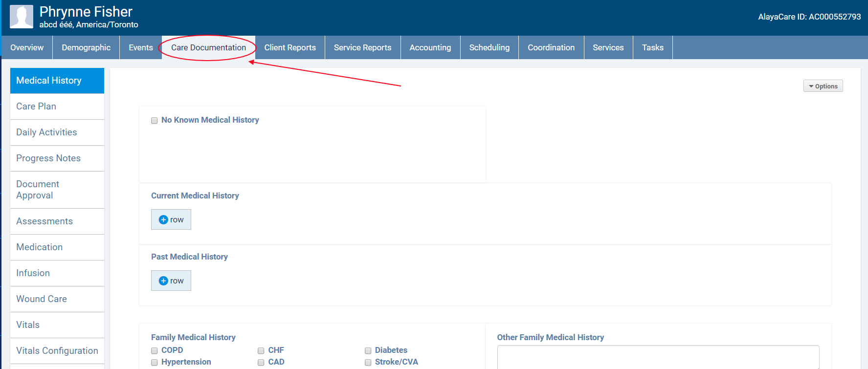Go to the Accounting tab
868x369 pixels.
430,47
